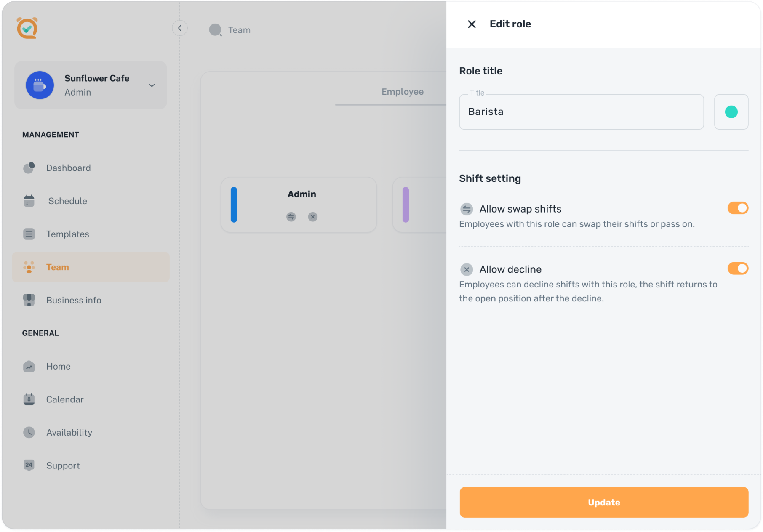The height and width of the screenshot is (532, 763).
Task: Collapse the sidebar with chevron button
Action: click(180, 28)
